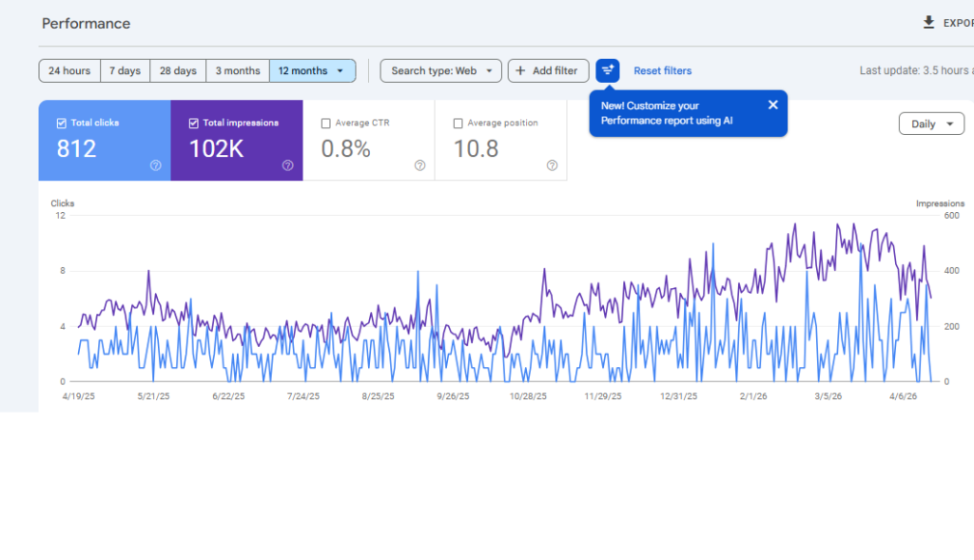Click the Export download icon
The image size is (974, 560).
[927, 21]
